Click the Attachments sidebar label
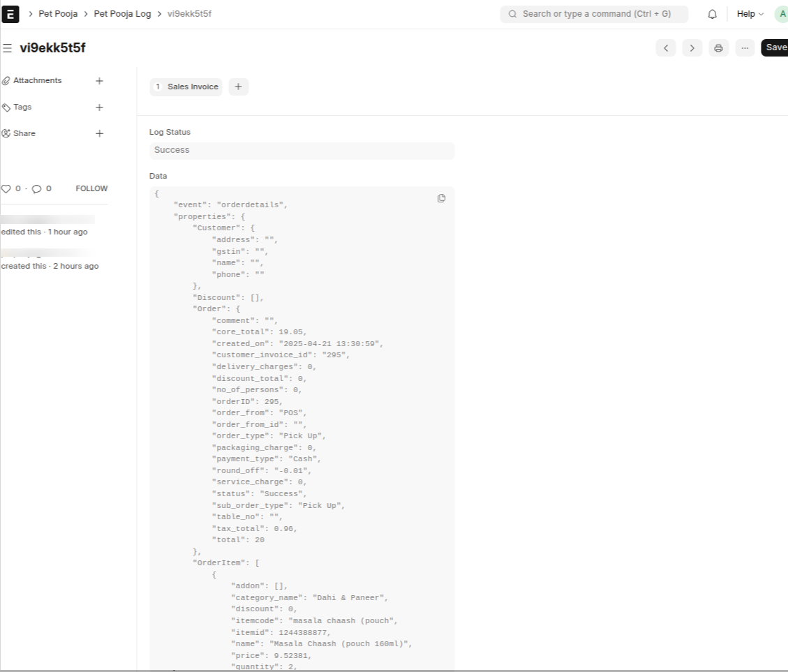The image size is (788, 672). [x=37, y=80]
